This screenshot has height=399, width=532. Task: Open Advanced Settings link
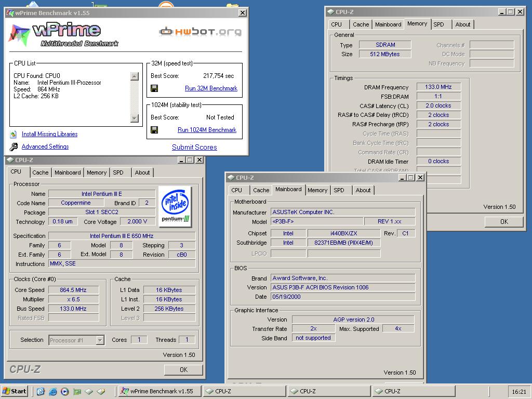click(45, 147)
